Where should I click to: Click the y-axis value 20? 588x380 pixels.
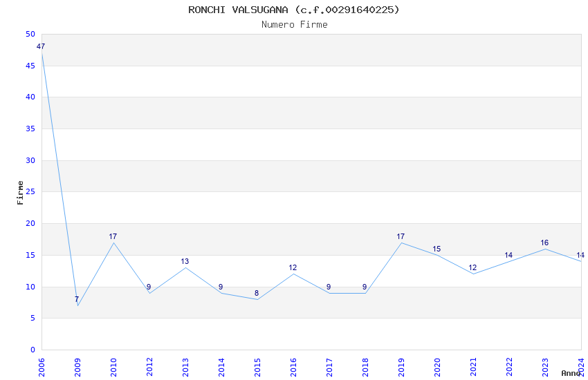(x=30, y=223)
